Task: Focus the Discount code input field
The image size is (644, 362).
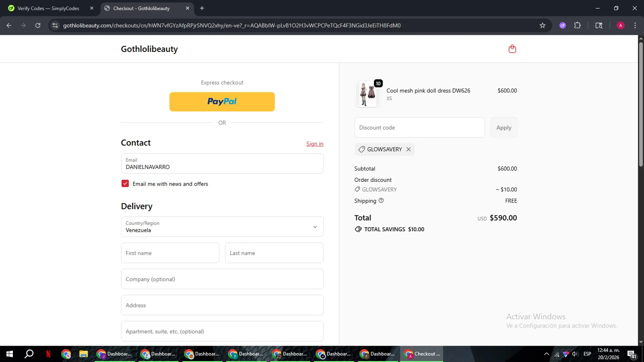Action: (x=419, y=127)
